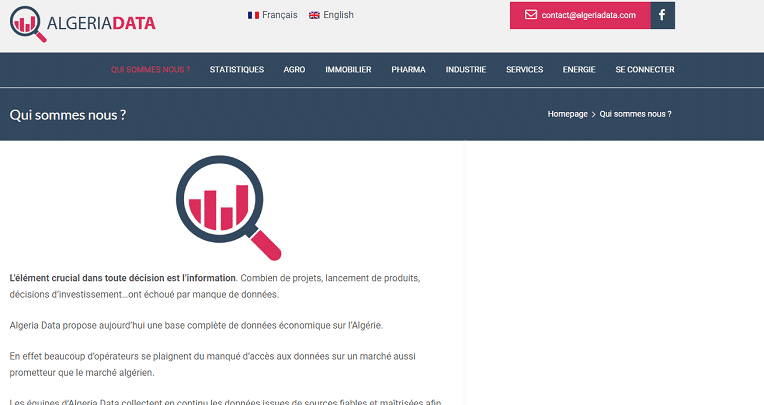Viewport: 764px width, 405px height.
Task: Switch language to English
Action: (338, 15)
